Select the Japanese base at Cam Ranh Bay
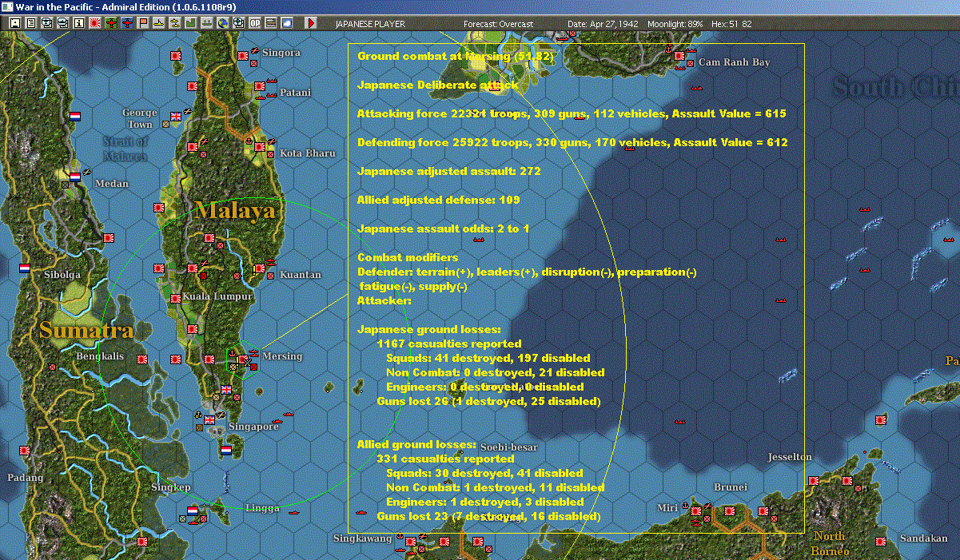This screenshot has width=960, height=560. 679,56
